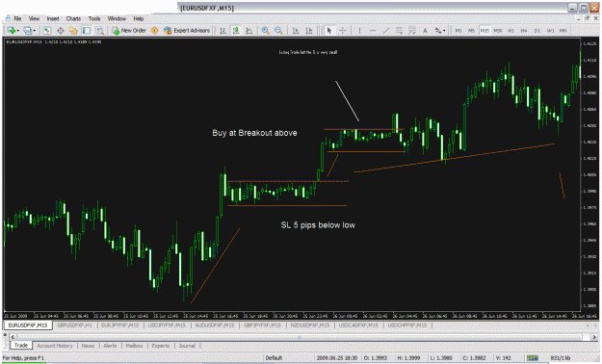The width and height of the screenshot is (602, 364).
Task: Open the Insert menu
Action: (53, 18)
